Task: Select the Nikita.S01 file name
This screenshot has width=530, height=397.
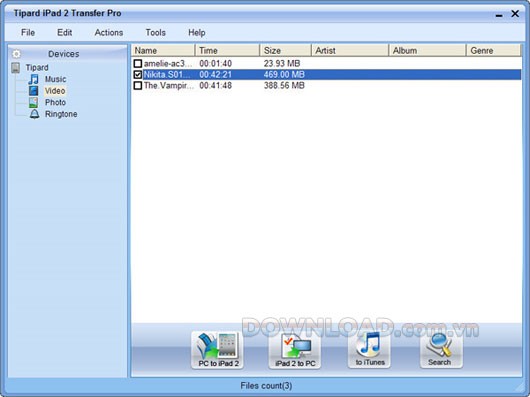Action: point(167,74)
